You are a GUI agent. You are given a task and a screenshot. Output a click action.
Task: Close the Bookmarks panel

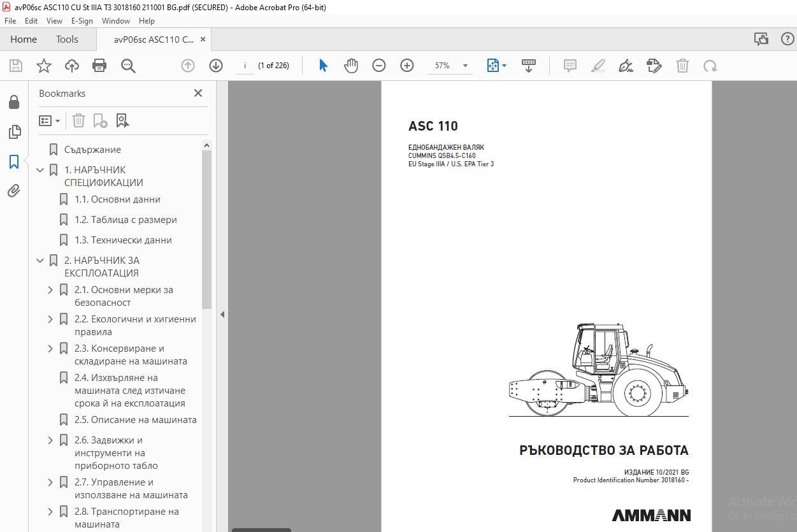(198, 93)
